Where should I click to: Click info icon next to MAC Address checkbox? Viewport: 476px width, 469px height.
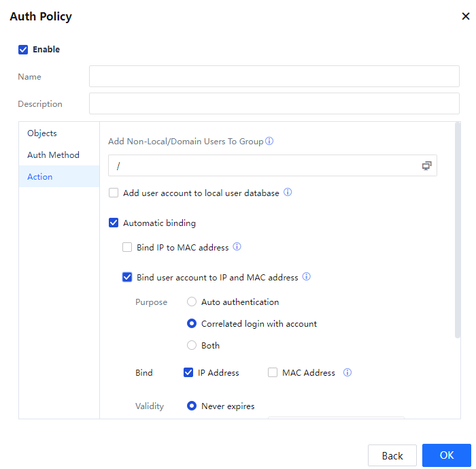347,372
